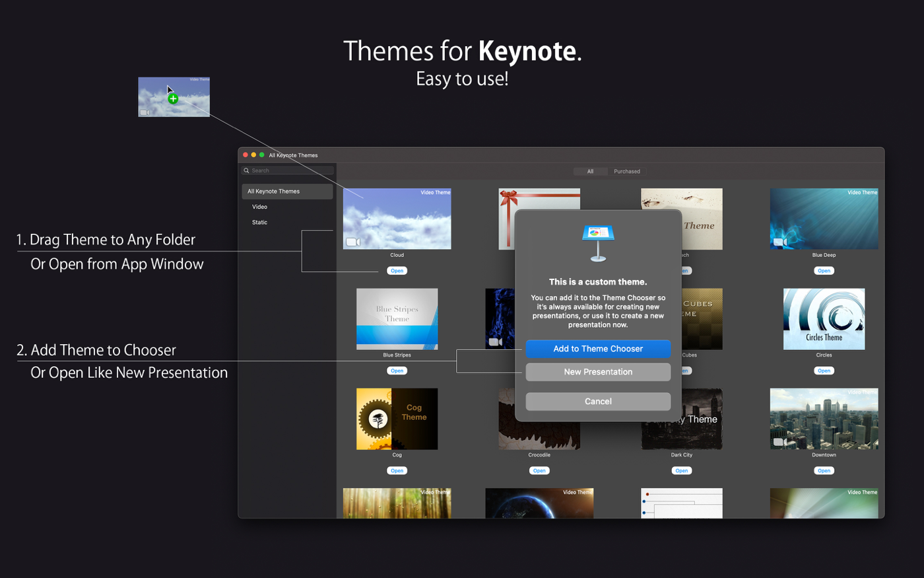This screenshot has height=578, width=924.
Task: Select the Blue Stripes theme thumbnail
Action: coord(397,319)
